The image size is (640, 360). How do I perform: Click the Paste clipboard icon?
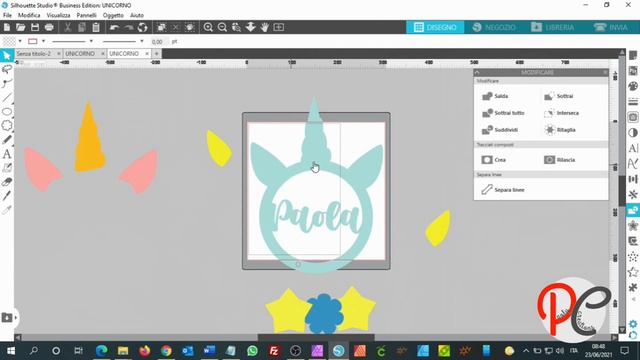pyautogui.click(x=96, y=27)
